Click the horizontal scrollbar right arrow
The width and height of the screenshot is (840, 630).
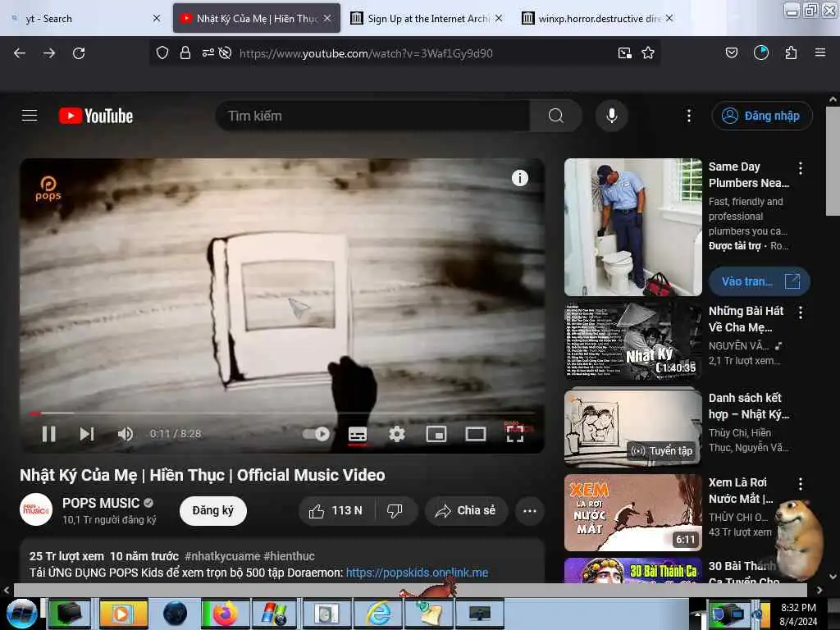tap(819, 591)
